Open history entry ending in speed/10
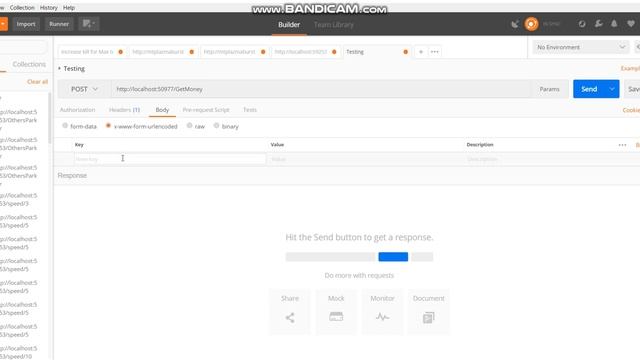Image resolution: width=640 pixels, height=360 pixels. [18, 352]
